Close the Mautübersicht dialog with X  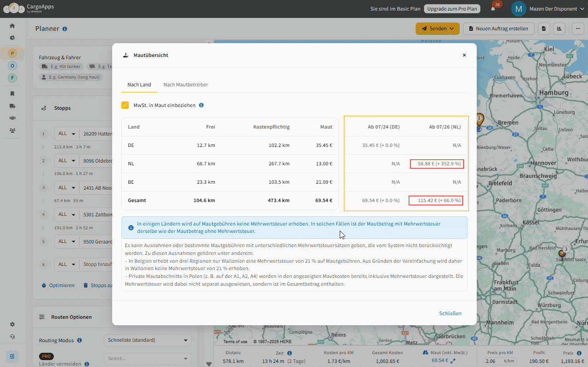464,55
